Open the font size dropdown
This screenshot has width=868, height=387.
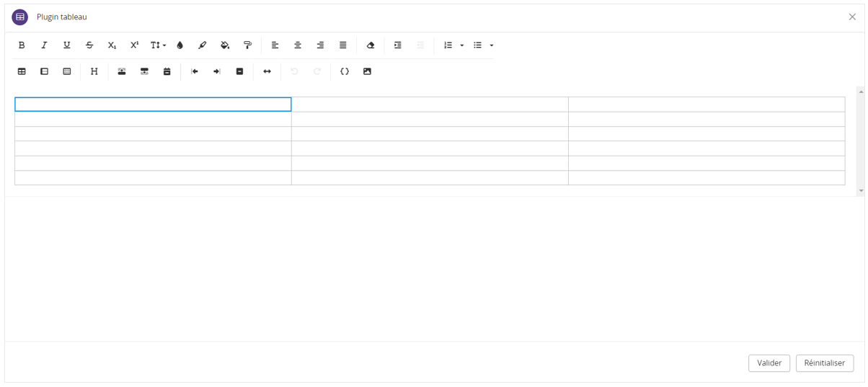tap(158, 45)
